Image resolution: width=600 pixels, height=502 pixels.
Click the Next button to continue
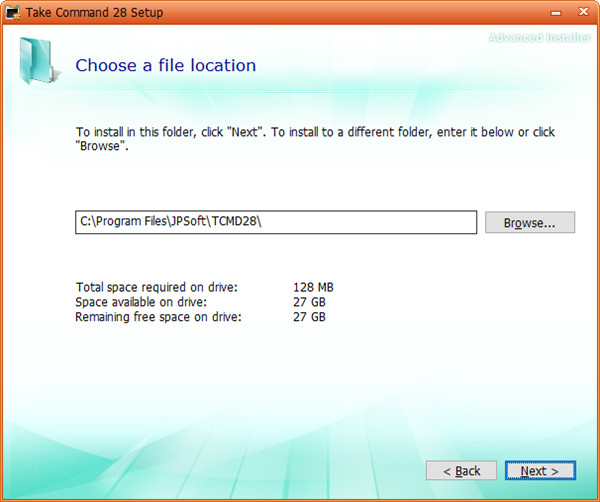pos(540,470)
